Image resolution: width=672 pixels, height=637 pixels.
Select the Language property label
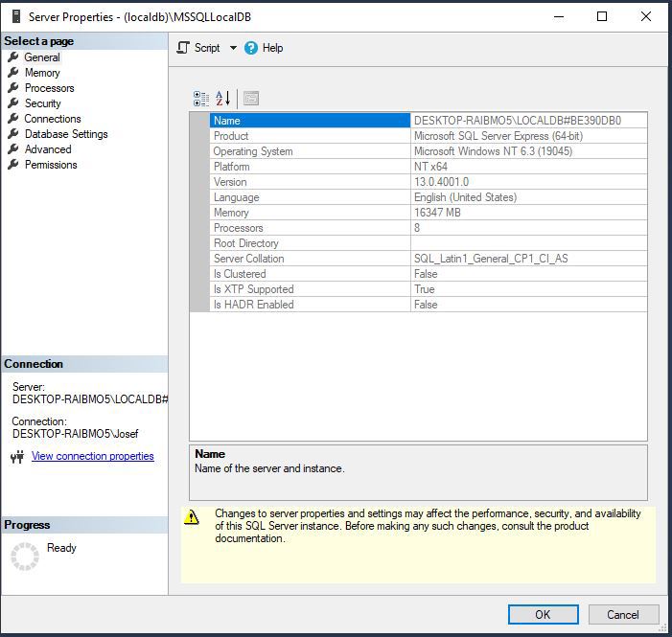237,197
